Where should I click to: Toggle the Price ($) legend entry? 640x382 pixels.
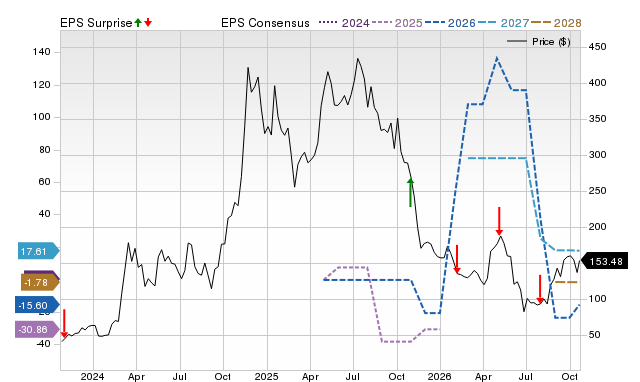539,42
